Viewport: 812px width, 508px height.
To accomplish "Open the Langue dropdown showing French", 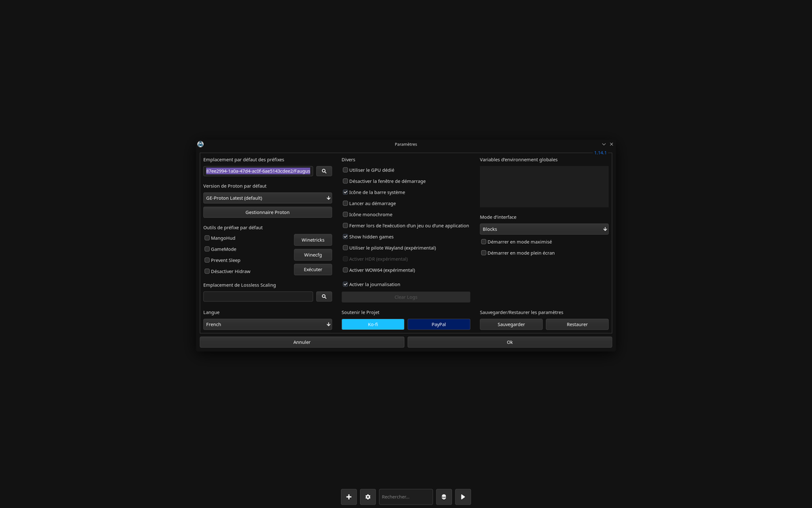I will 267,324.
